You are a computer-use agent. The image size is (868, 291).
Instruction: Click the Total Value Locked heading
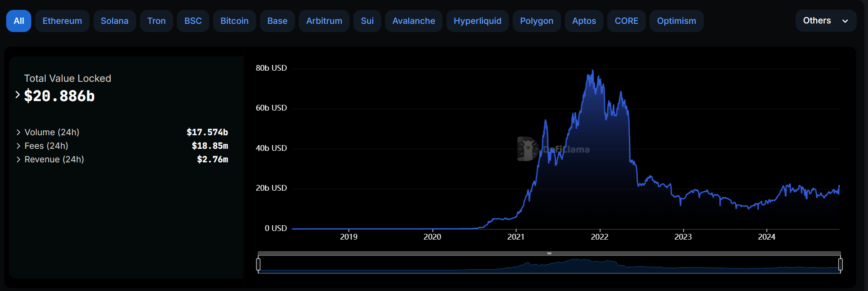pos(67,79)
